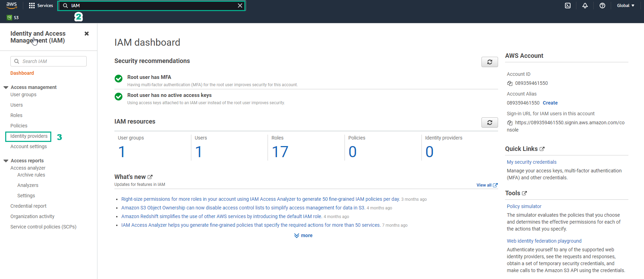Open Account settings in the sidebar
Screen dimensions: 644x279
click(28, 146)
